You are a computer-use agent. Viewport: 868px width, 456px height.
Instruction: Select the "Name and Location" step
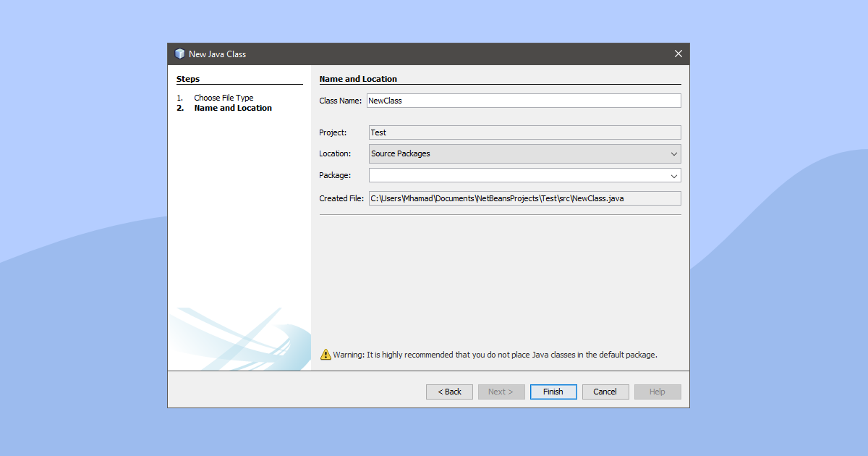click(x=233, y=107)
